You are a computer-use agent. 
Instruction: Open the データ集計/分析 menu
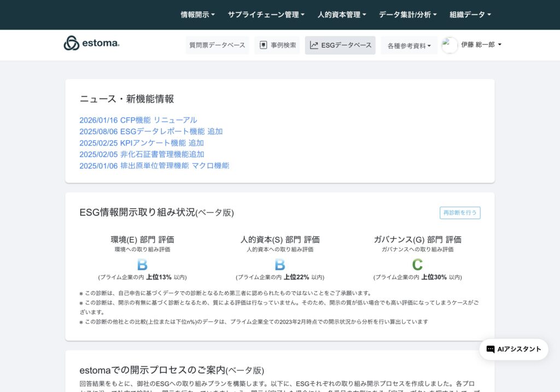[x=407, y=15]
